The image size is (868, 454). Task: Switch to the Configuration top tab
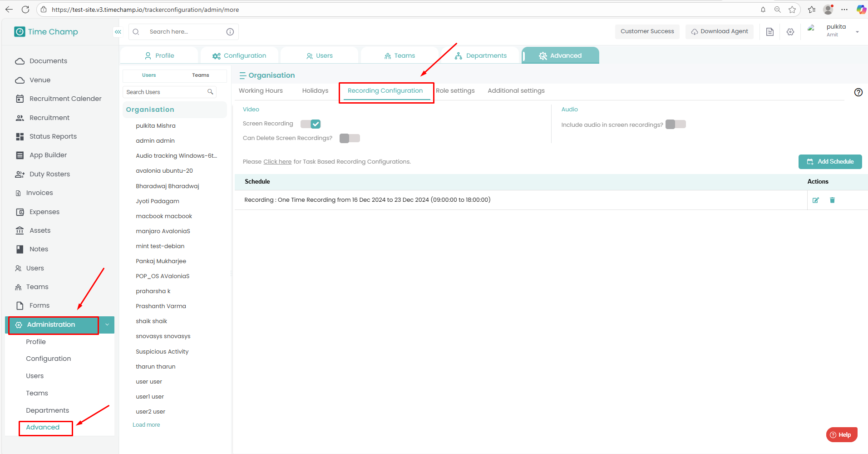coord(239,55)
